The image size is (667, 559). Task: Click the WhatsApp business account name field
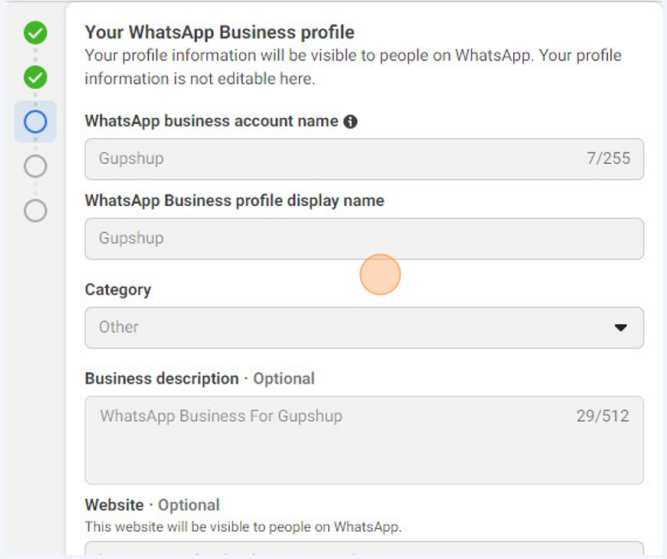click(x=364, y=159)
